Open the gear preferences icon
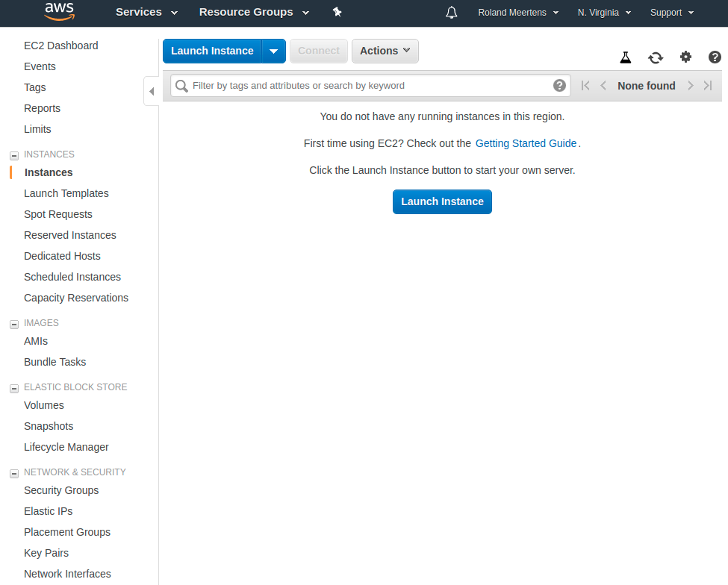The height and width of the screenshot is (585, 728). tap(685, 57)
